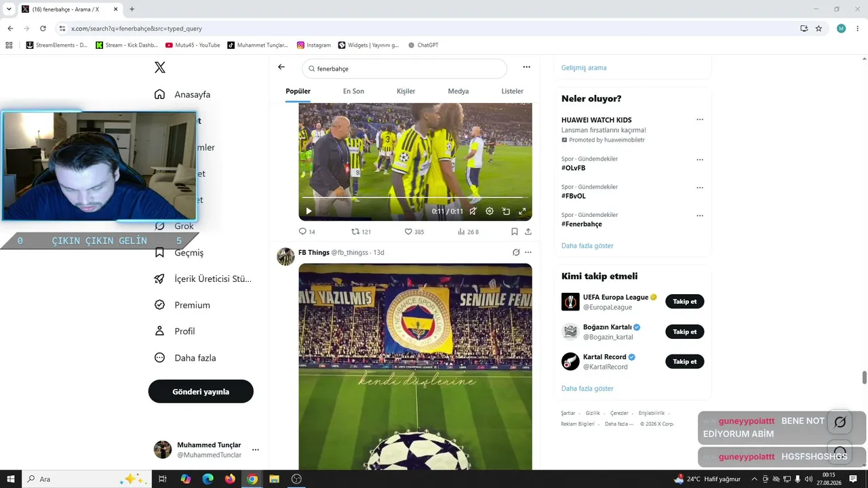Screen dimensions: 868x488
Task: Open Task View on the taskbar
Action: (163, 479)
